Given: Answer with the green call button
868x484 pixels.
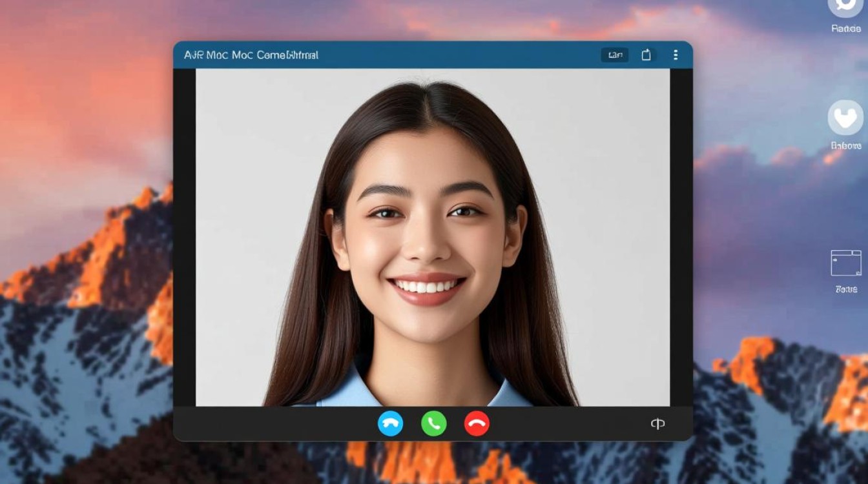Looking at the screenshot, I should coord(433,423).
